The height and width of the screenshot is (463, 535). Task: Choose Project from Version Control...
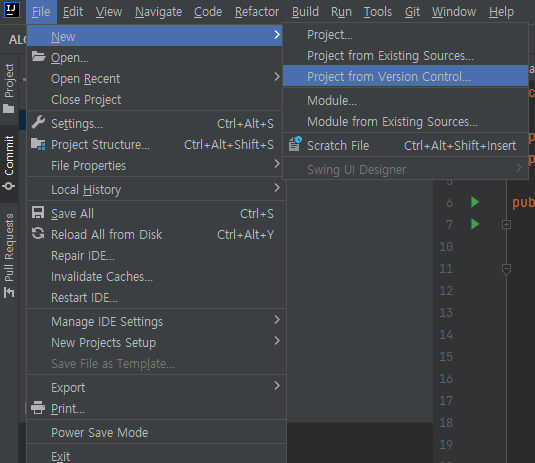click(x=405, y=76)
